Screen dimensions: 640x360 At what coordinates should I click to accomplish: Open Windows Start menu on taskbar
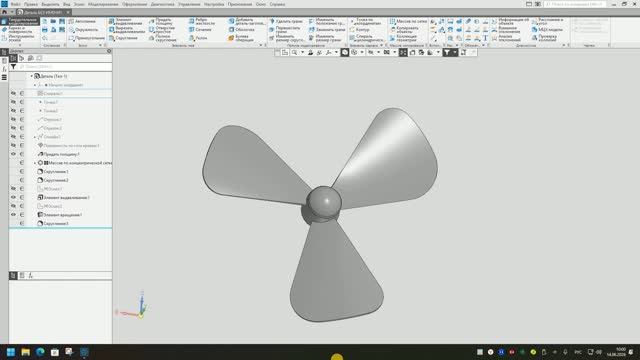(x=11, y=352)
